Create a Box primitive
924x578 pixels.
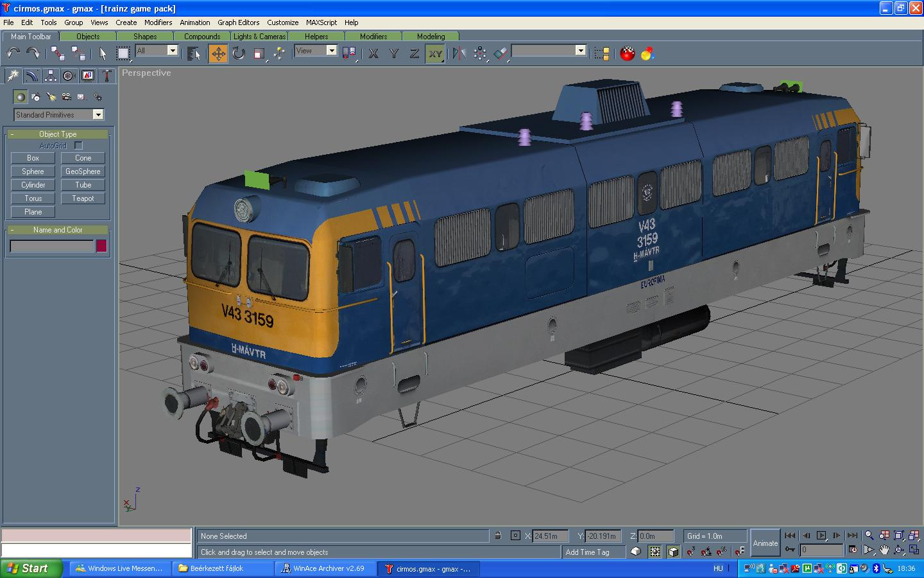click(x=33, y=158)
